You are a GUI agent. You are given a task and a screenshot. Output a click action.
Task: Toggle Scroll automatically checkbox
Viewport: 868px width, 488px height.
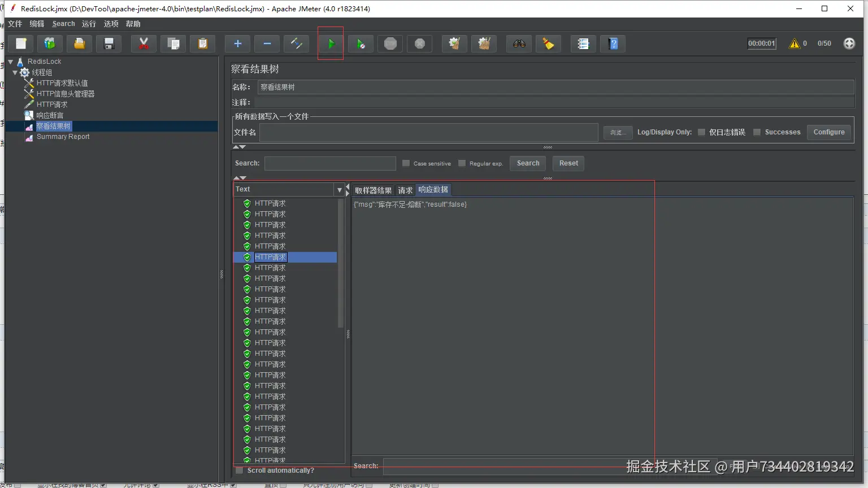pyautogui.click(x=240, y=470)
